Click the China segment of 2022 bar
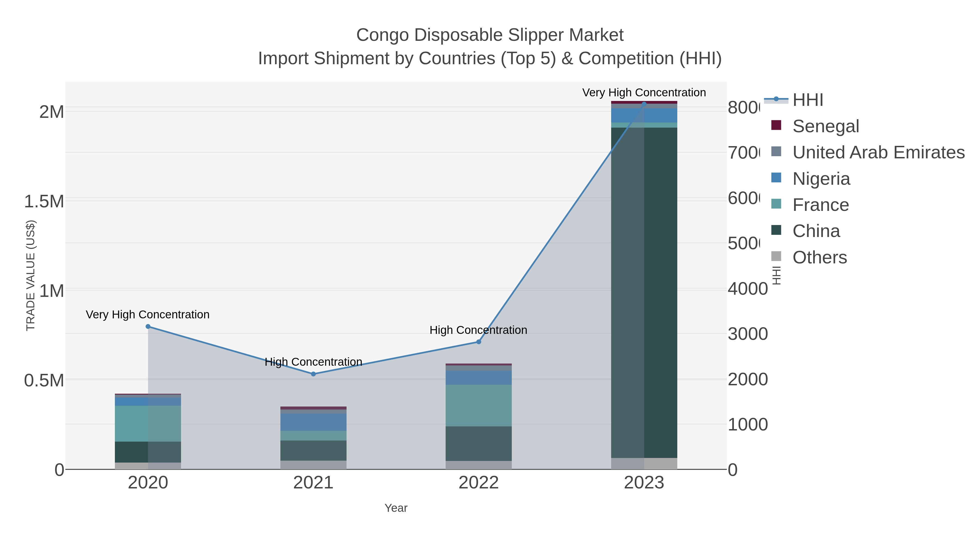The image size is (980, 551). tap(479, 444)
